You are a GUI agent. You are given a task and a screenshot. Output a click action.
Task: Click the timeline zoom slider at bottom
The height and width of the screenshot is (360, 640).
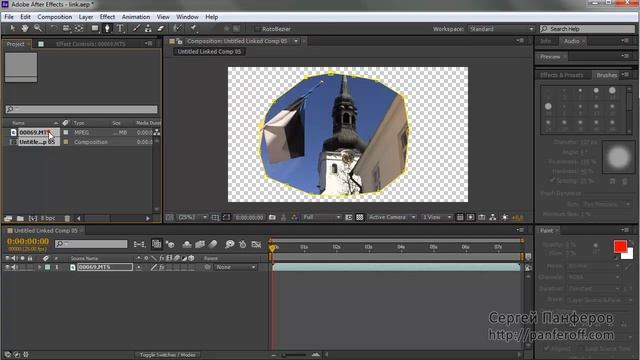click(x=295, y=355)
